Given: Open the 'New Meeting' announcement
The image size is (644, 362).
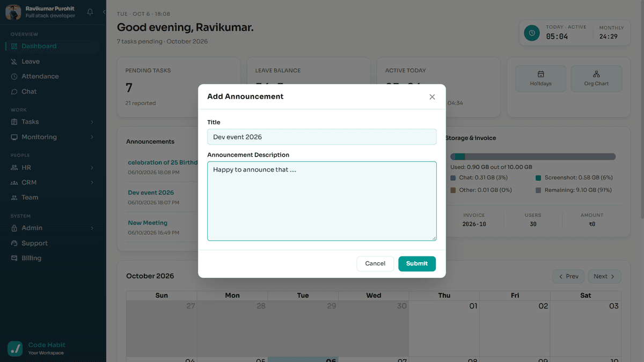Looking at the screenshot, I should click(x=148, y=223).
